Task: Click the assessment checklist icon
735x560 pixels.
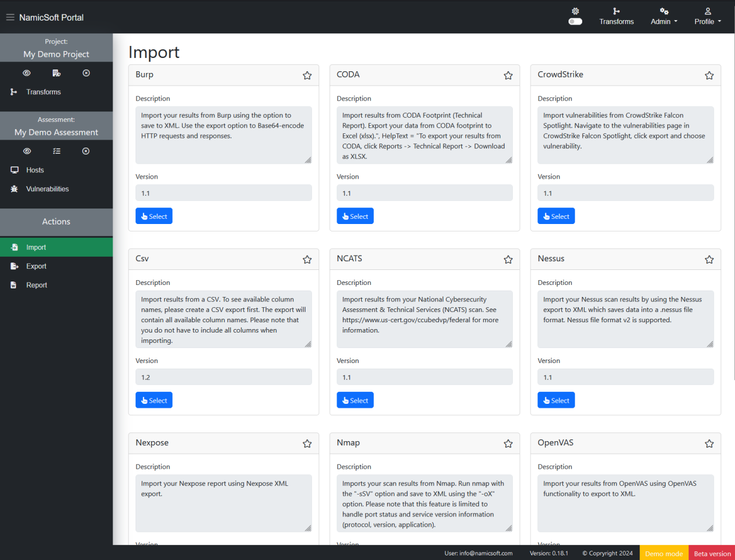Action: [x=56, y=150]
